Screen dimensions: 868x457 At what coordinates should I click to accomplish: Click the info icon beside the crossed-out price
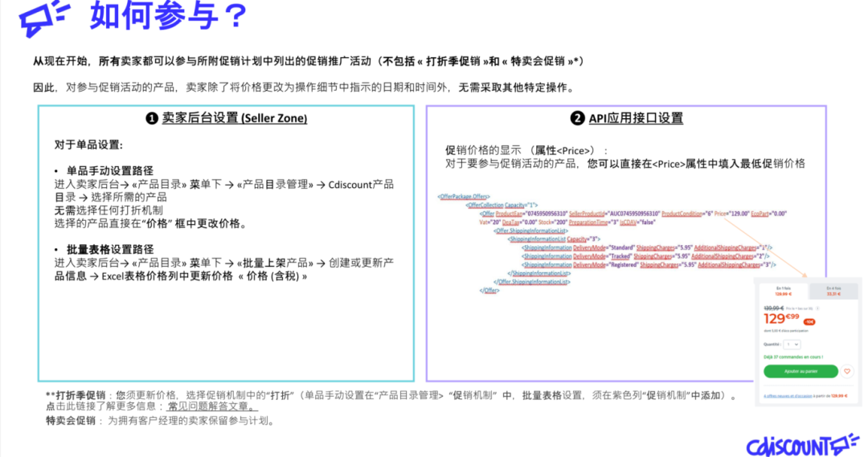817,308
